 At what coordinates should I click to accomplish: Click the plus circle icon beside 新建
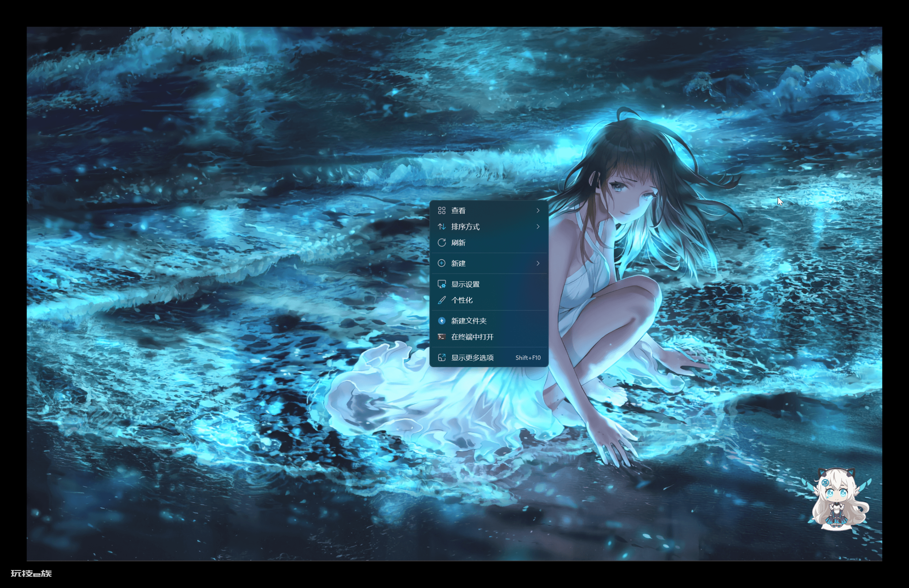(442, 263)
